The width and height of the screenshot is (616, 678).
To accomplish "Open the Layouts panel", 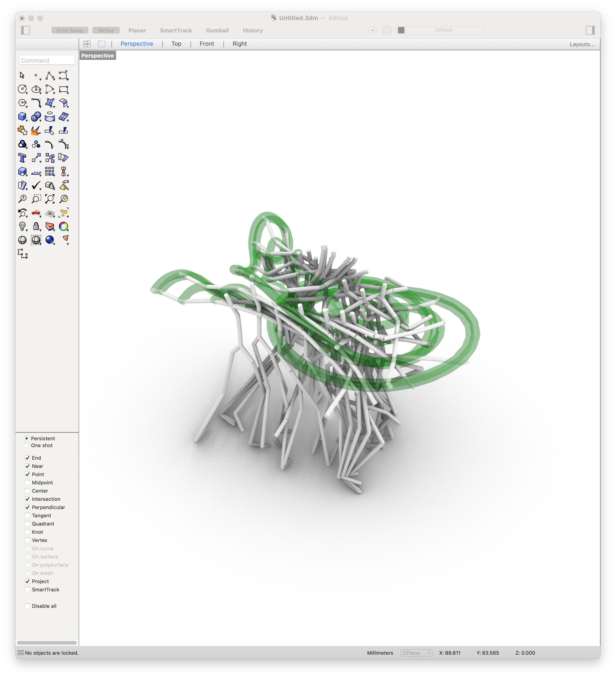I will pos(582,44).
